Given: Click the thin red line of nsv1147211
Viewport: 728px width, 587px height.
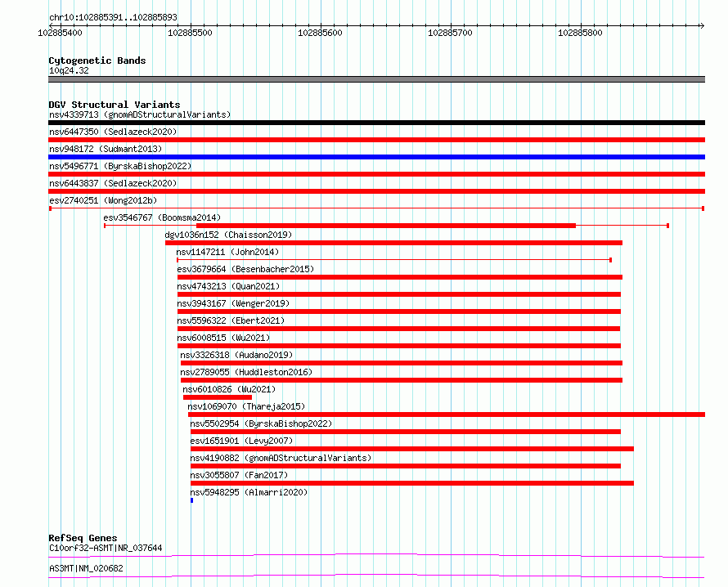Looking at the screenshot, I should [x=394, y=260].
